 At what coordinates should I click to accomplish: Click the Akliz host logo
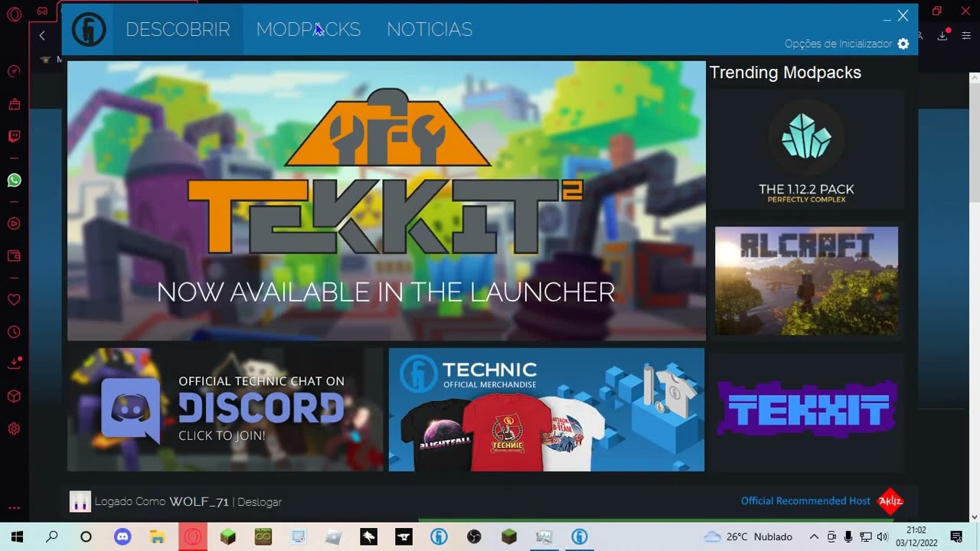click(x=890, y=501)
